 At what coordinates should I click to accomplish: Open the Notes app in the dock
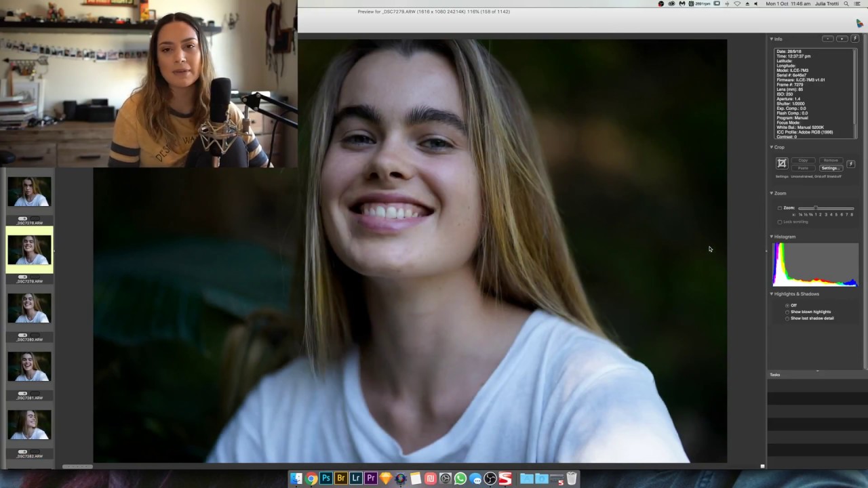click(416, 479)
